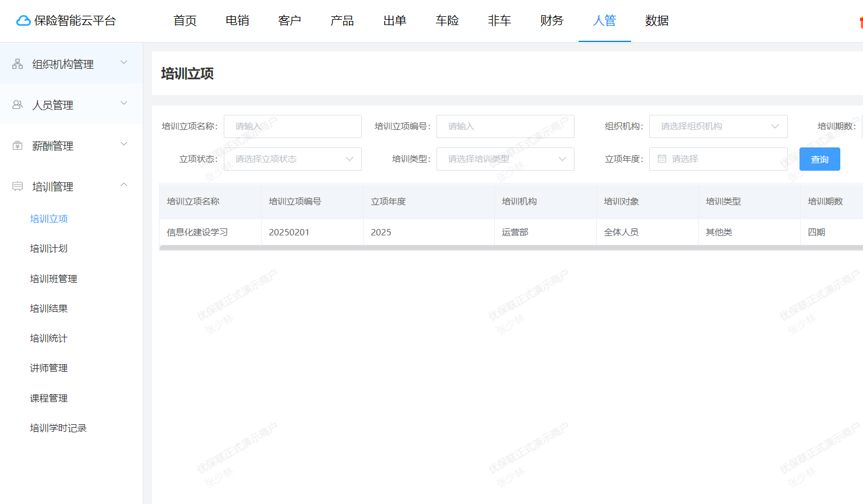
Task: Open 培训班管理 in the sidebar
Action: 54,279
